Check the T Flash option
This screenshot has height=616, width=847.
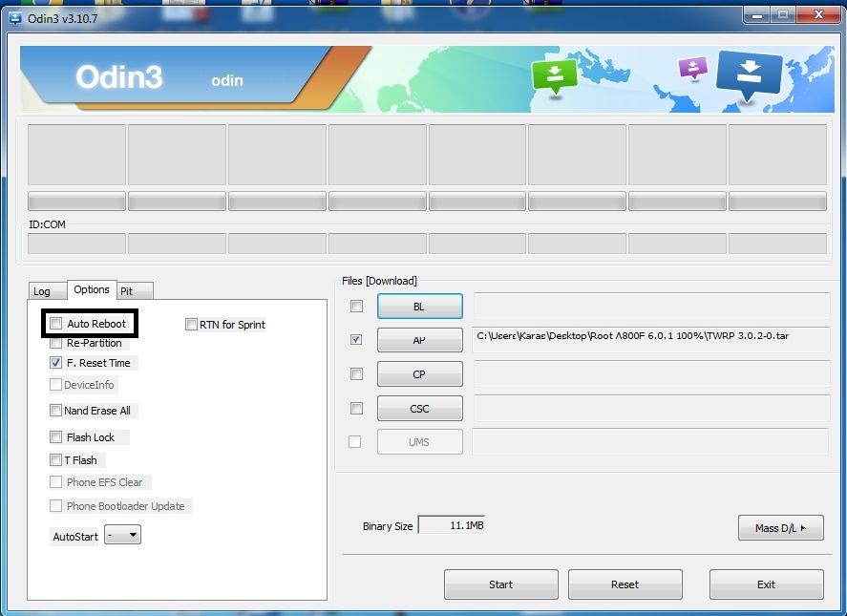(55, 459)
